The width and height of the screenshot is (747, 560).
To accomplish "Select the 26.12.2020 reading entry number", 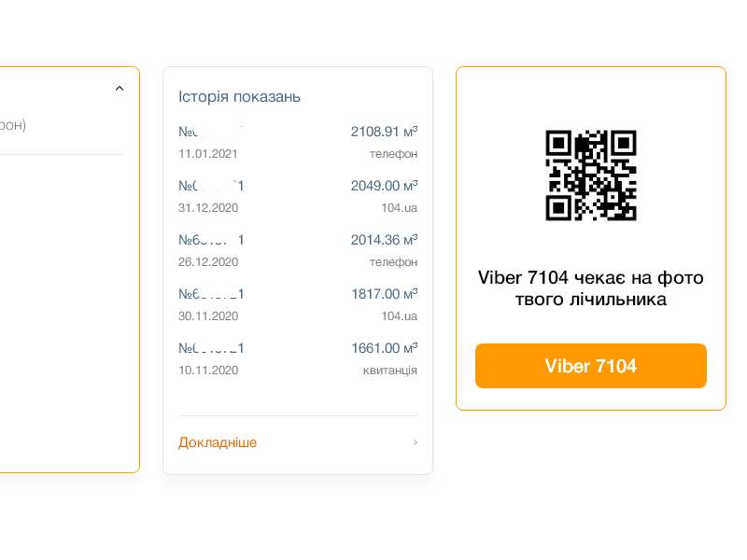I will click(x=211, y=240).
